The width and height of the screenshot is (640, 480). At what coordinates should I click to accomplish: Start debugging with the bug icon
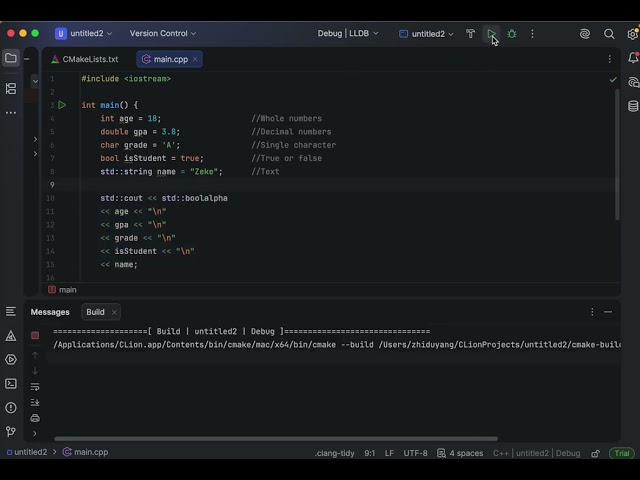(512, 34)
